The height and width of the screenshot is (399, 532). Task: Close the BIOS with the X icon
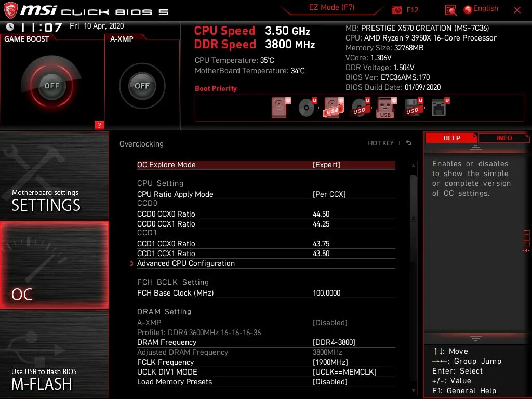517,10
